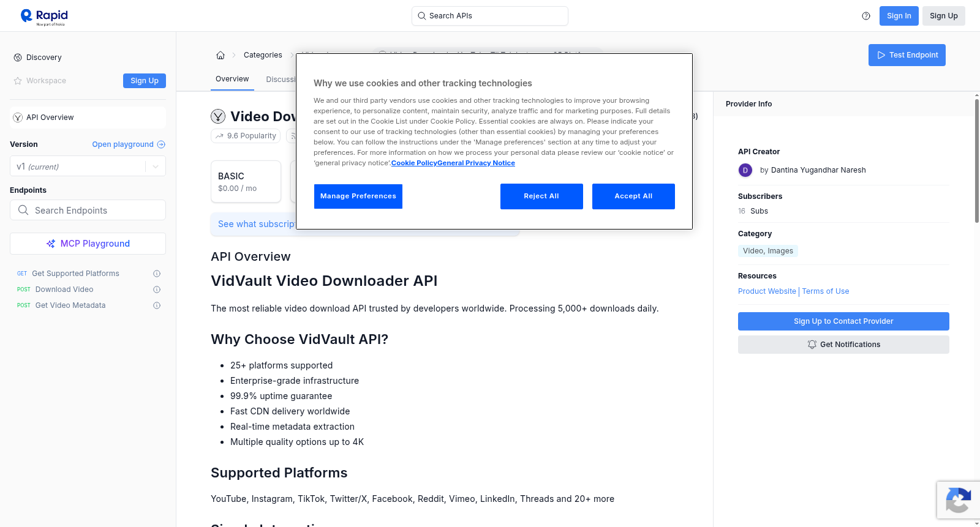Viewport: 980px width, 527px height.
Task: Click the 'Provider Info' heading
Action: [748, 104]
